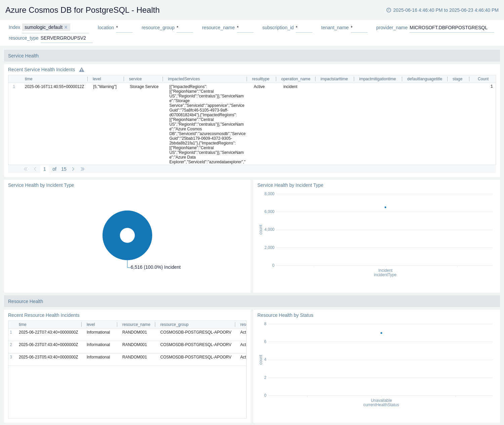
Task: Sort resource incidents by level column
Action: (x=91, y=325)
